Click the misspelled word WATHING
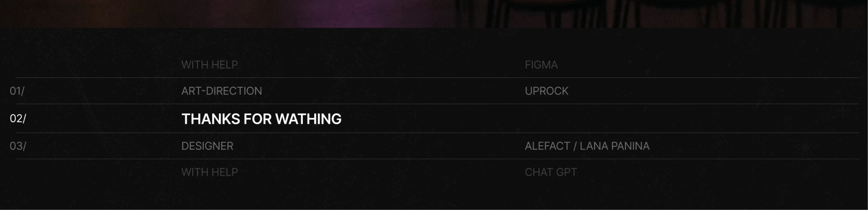This screenshot has height=210, width=868. pos(308,119)
